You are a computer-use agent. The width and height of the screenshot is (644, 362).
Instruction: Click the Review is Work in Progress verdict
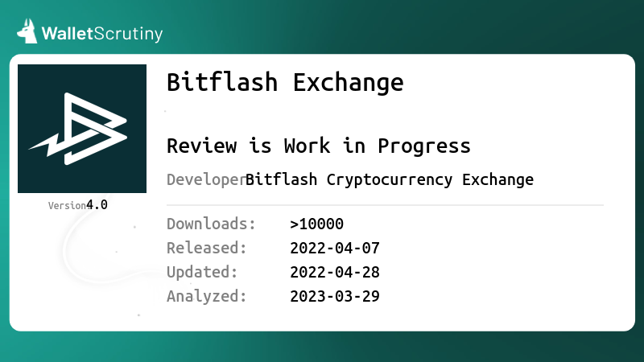tap(318, 146)
